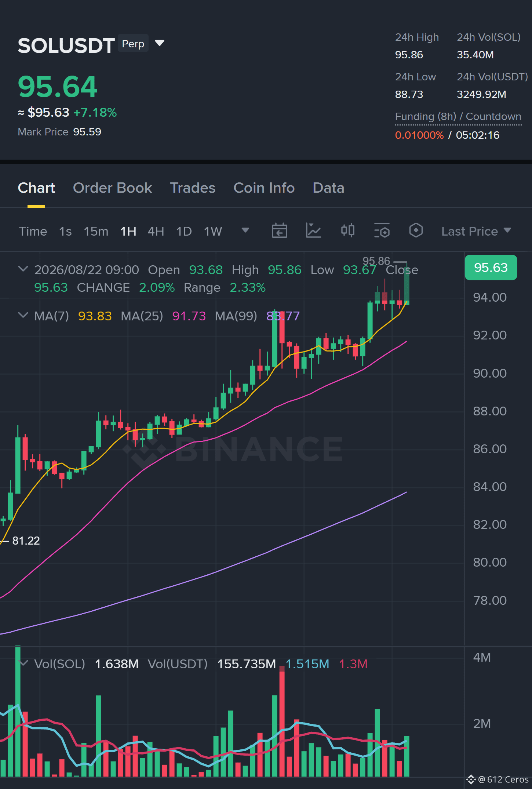Viewport: 532px width, 789px height.
Task: Tap Funding (8h) / Countdown label
Action: pyautogui.click(x=458, y=117)
